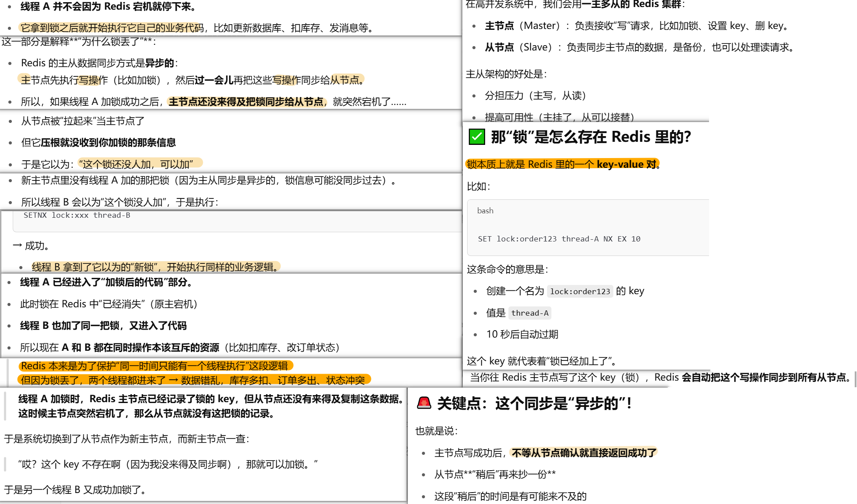Click the bullet "10 秒后自动过期"
Viewport: 857px width, 504px height.
(522, 335)
